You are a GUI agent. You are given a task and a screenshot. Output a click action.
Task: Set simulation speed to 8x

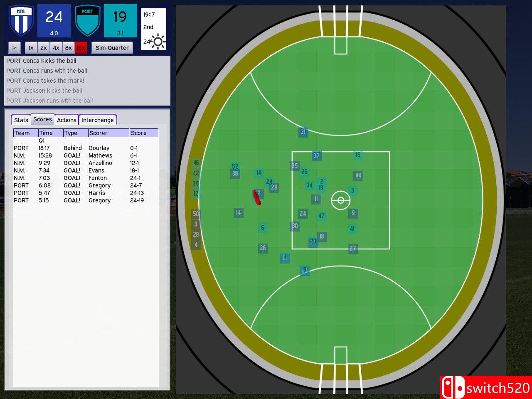68,48
